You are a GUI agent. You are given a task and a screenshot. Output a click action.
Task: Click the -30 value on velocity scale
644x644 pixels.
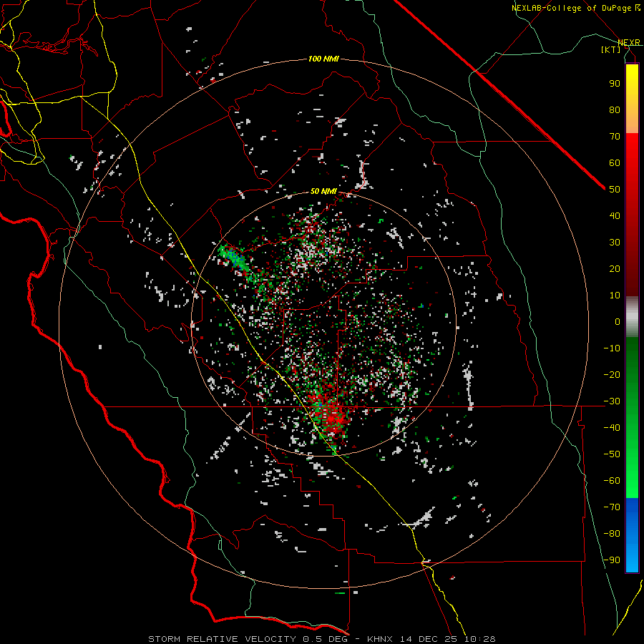[x=612, y=401]
